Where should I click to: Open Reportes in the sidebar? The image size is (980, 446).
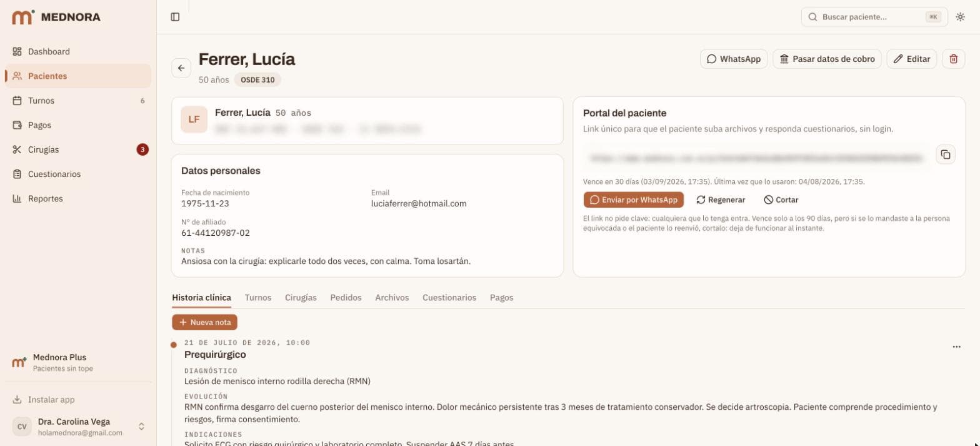coord(78,198)
